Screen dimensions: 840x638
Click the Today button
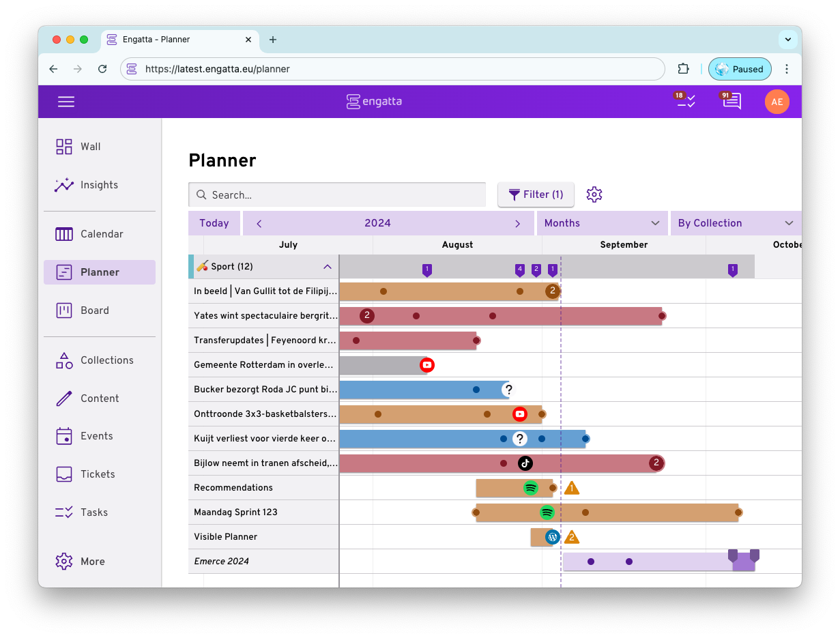[214, 222]
